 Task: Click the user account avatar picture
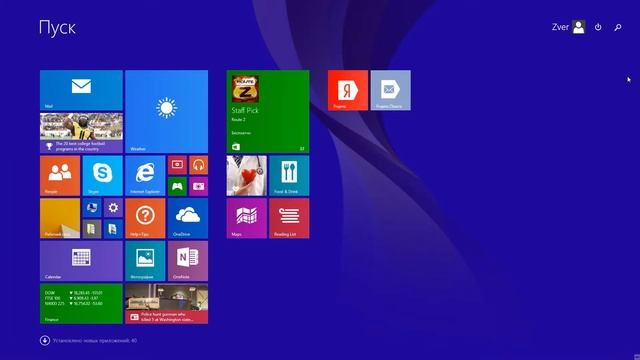click(578, 27)
